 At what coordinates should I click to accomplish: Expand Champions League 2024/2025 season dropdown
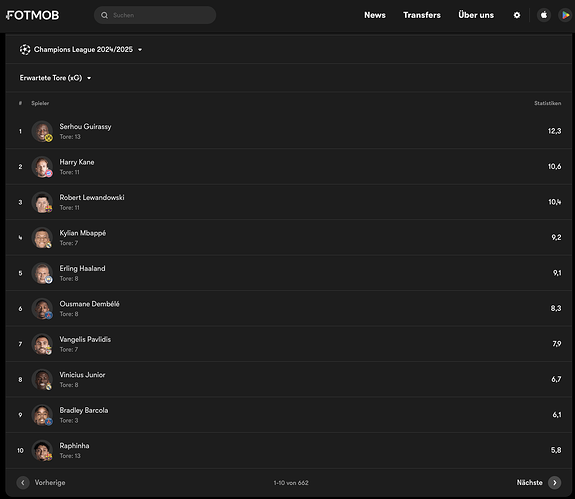(x=81, y=49)
